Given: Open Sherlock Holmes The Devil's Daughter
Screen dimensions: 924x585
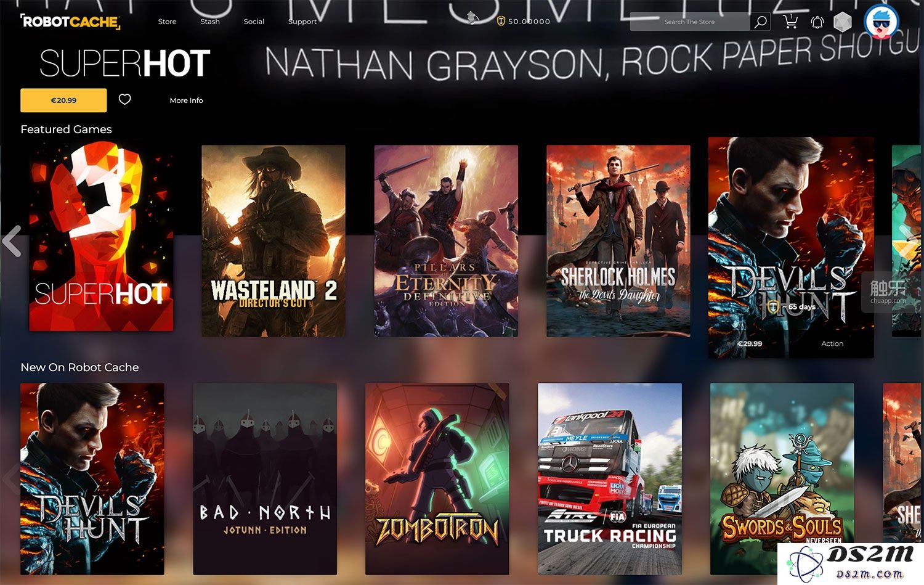Looking at the screenshot, I should pyautogui.click(x=618, y=241).
